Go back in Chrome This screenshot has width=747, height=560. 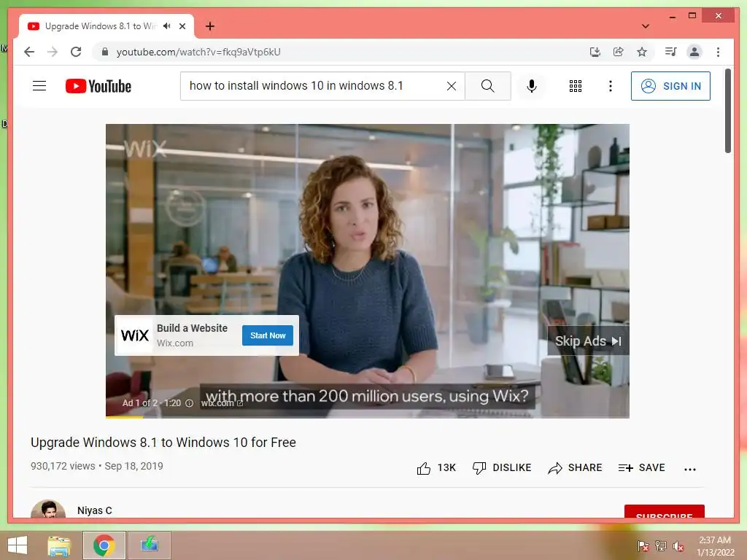coord(29,52)
